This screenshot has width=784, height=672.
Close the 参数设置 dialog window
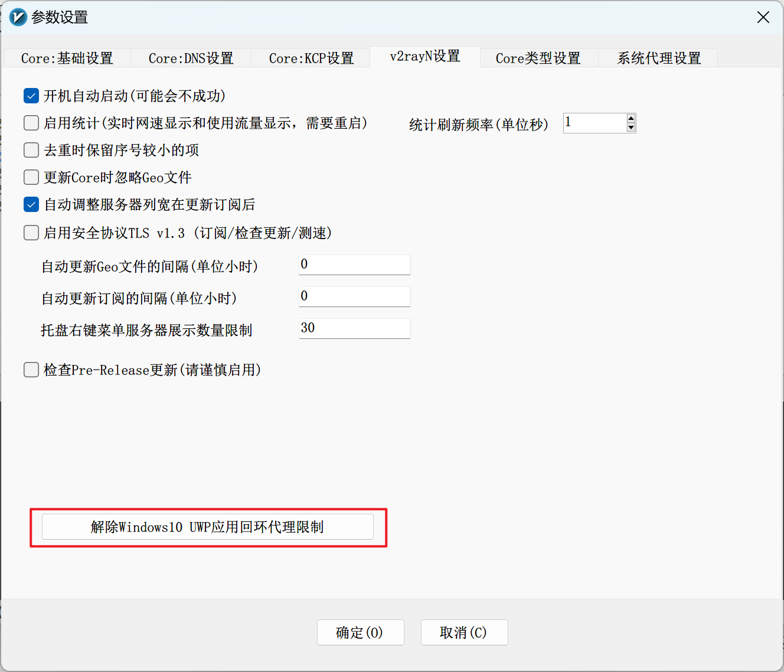(x=763, y=18)
